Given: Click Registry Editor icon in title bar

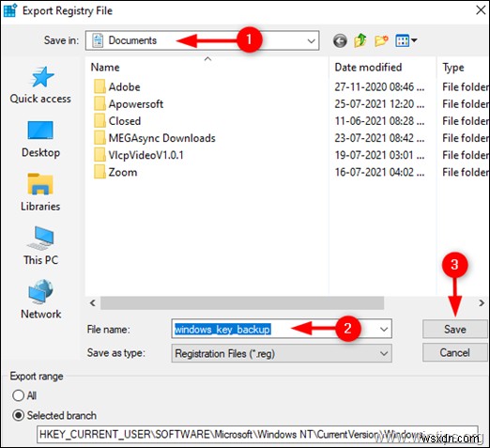Looking at the screenshot, I should click(x=10, y=10).
